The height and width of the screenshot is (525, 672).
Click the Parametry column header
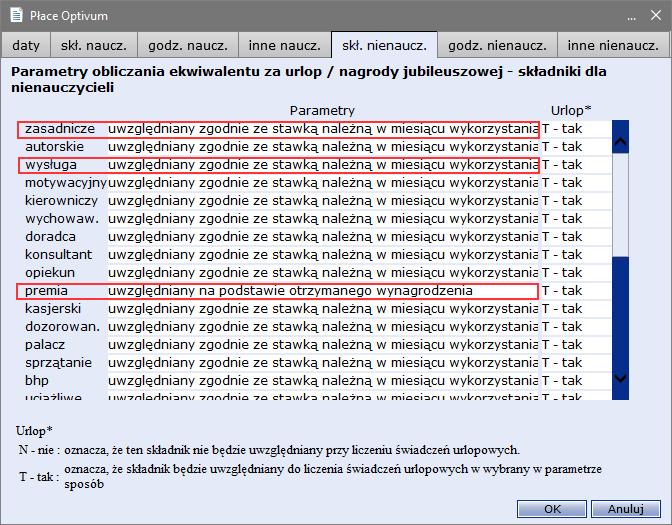coord(322,111)
